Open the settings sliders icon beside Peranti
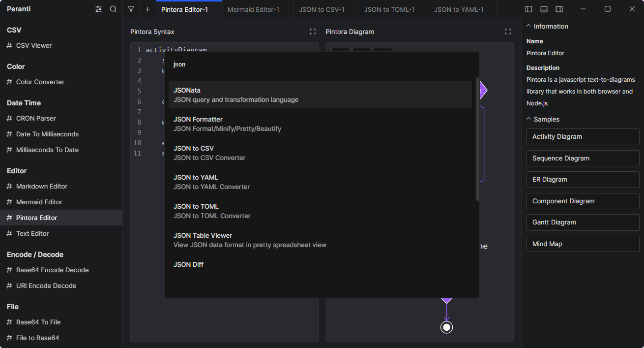Viewport: 644px width, 348px height. pyautogui.click(x=99, y=9)
